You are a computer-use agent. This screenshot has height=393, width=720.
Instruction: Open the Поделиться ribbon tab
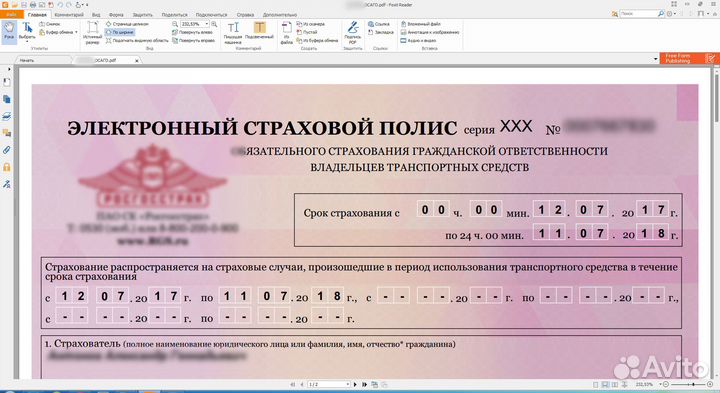point(174,15)
